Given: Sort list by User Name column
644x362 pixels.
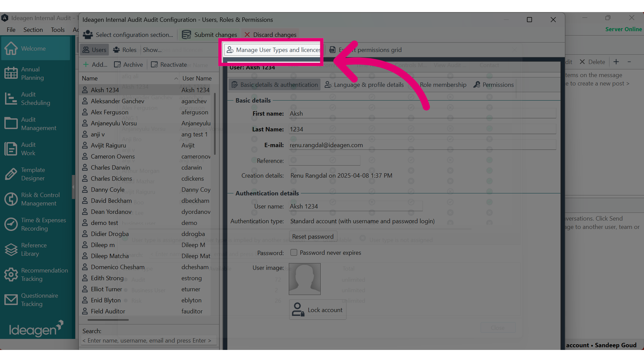Looking at the screenshot, I should point(197,78).
